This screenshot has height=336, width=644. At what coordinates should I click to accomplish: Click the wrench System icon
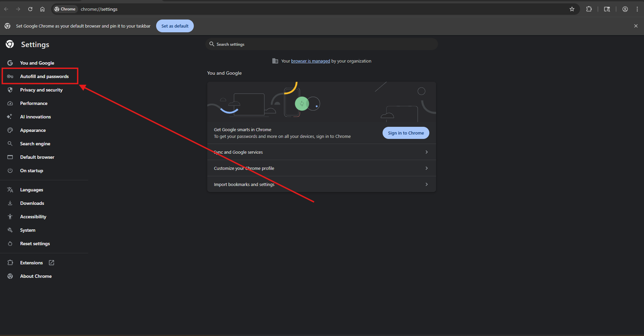coord(10,230)
